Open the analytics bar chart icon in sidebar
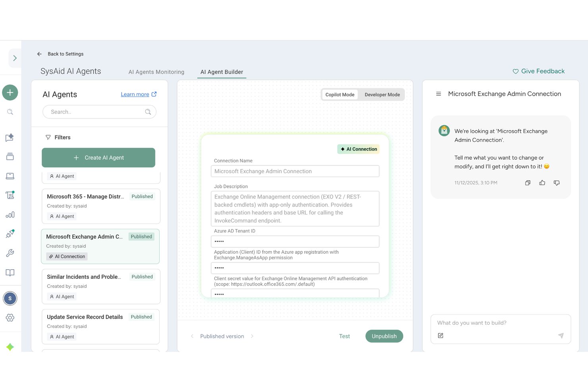The image size is (588, 392). click(10, 215)
